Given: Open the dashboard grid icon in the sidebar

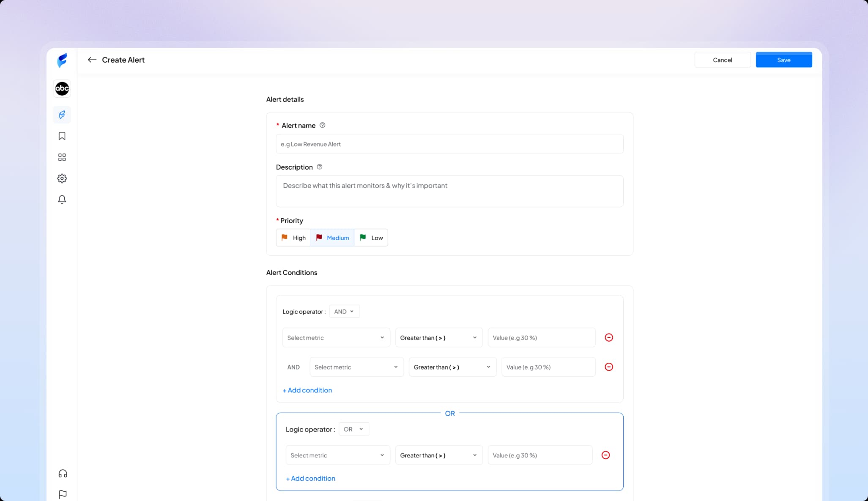Looking at the screenshot, I should coord(62,157).
